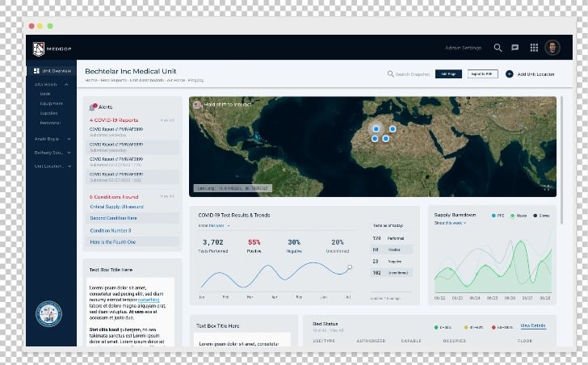The image size is (588, 365).
Task: Open the 'Show this week' dropdown
Action: point(451,223)
